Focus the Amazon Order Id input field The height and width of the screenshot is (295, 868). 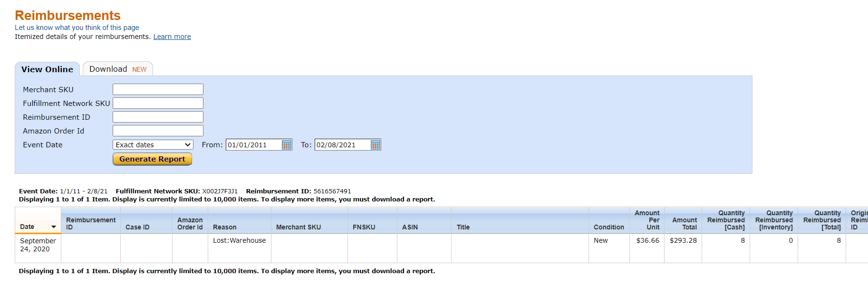(x=158, y=131)
